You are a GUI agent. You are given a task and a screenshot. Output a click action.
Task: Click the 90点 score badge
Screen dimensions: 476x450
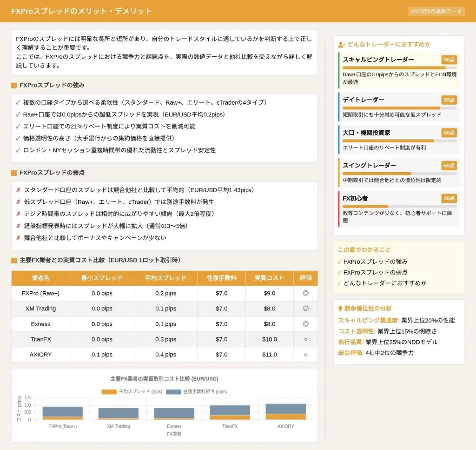click(449, 60)
